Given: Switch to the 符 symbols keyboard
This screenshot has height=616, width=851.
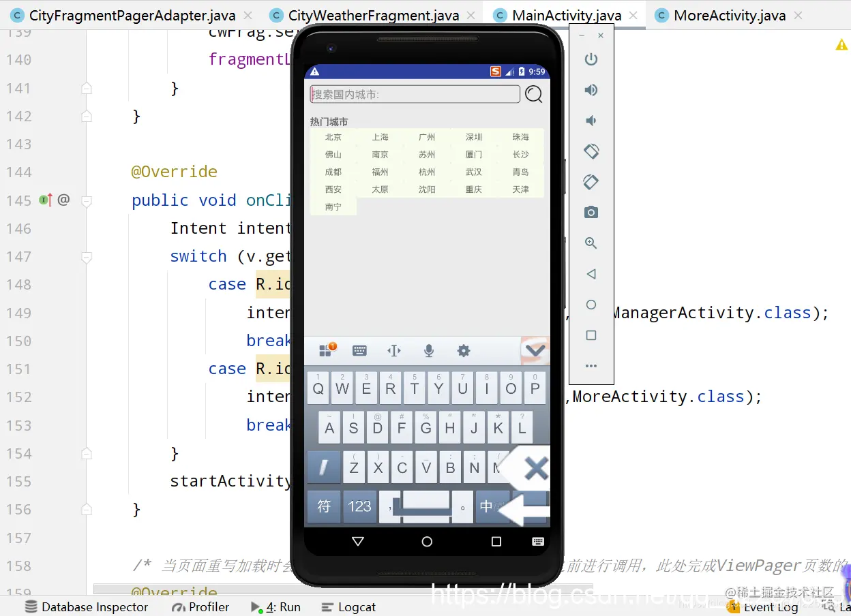Looking at the screenshot, I should pyautogui.click(x=324, y=506).
